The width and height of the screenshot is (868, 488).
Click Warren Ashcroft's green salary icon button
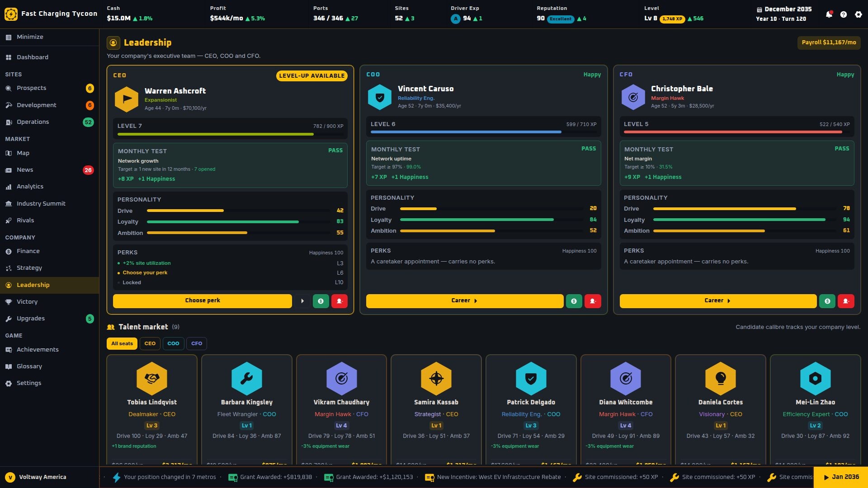point(321,301)
